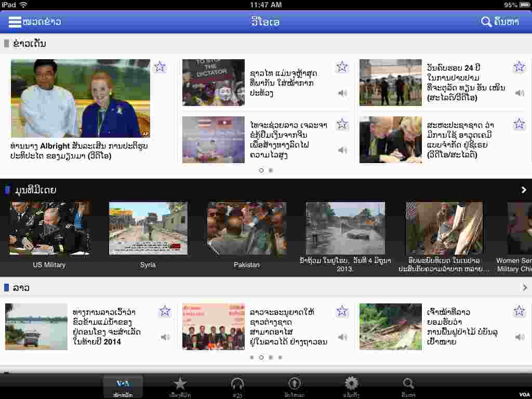Play audio for logging forest article
532x399 pixels.
[520, 337]
